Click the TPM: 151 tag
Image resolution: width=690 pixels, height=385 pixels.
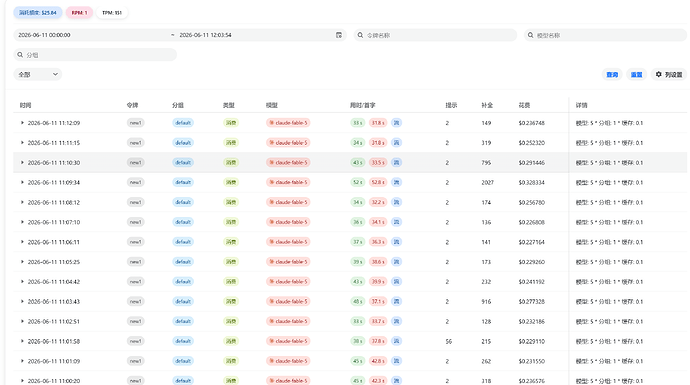[112, 13]
